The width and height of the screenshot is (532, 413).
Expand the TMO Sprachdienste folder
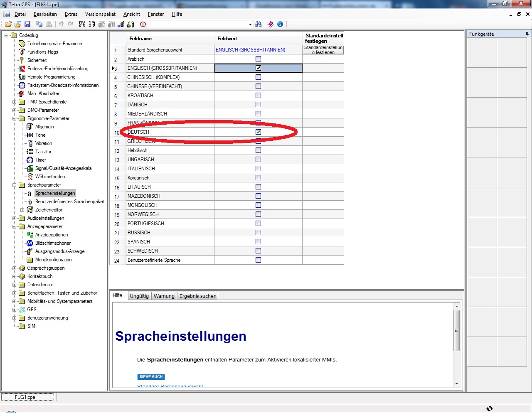click(x=15, y=102)
